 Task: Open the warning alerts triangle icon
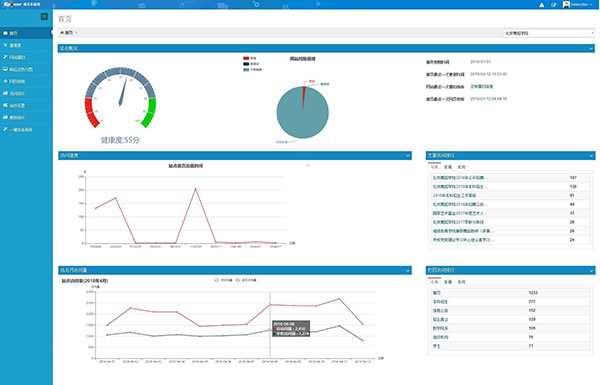[542, 5]
